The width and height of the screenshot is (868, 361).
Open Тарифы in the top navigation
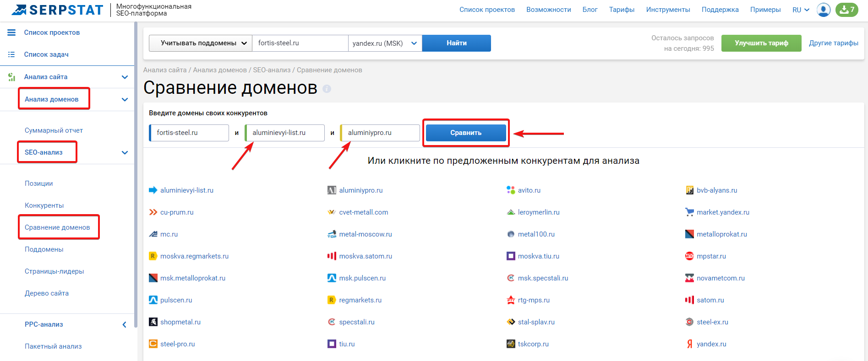click(x=622, y=10)
